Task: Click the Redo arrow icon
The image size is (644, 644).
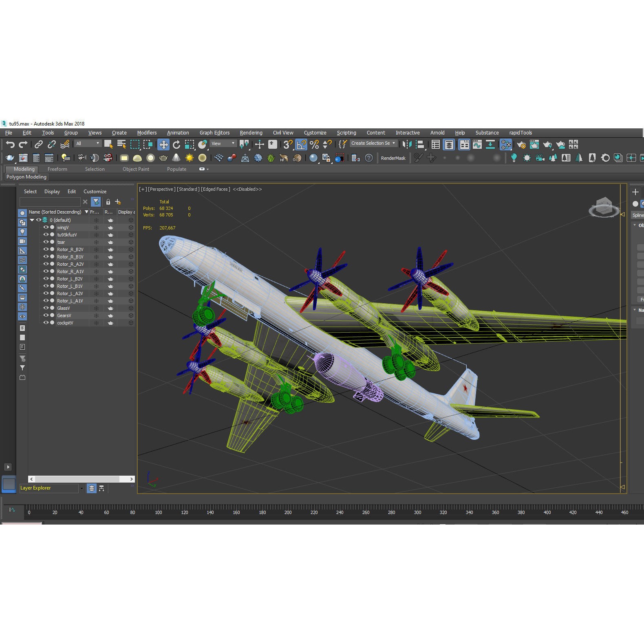Action: [x=23, y=144]
